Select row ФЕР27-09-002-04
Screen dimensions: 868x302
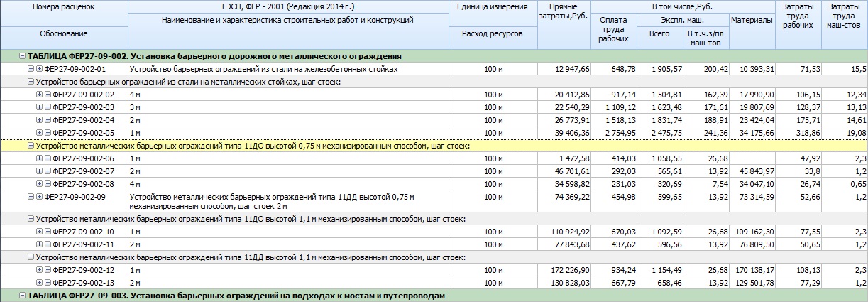pos(434,120)
